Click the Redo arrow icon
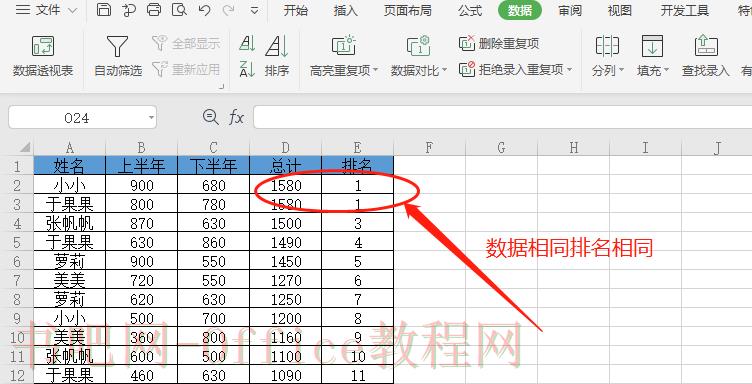 (x=229, y=10)
